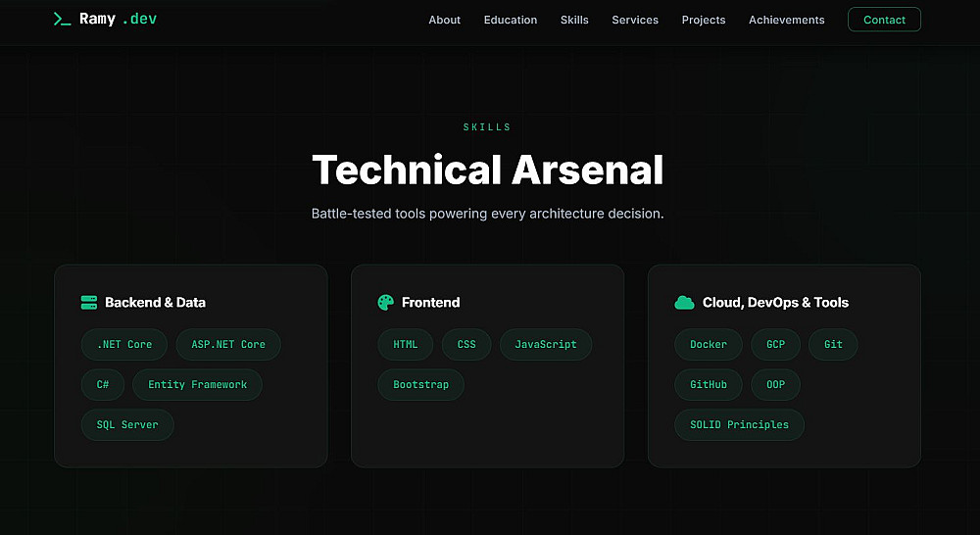Jump to Skills in the navbar
The image size is (980, 535).
pyautogui.click(x=574, y=20)
